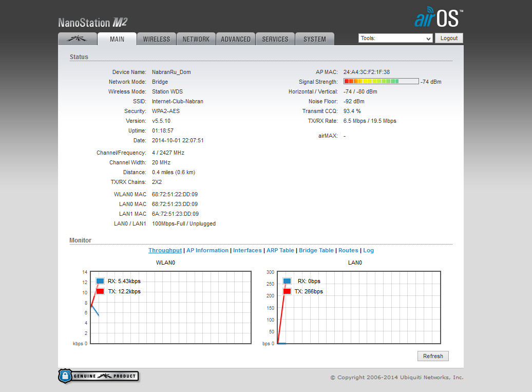The width and height of the screenshot is (532, 392).
Task: Click the Refresh button
Action: 433,356
